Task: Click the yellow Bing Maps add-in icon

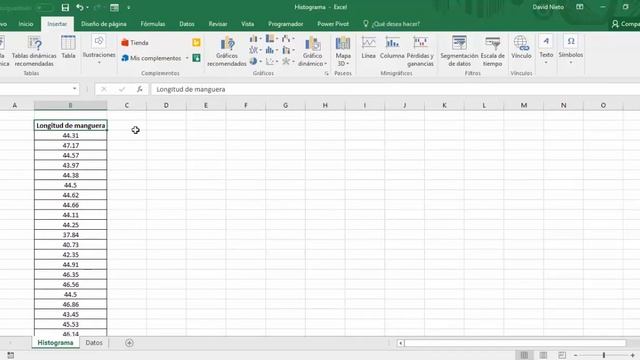Action: click(196, 42)
